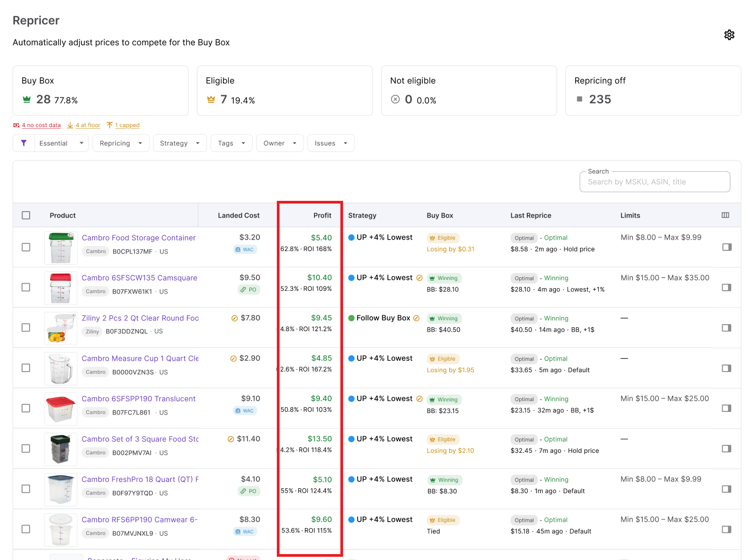Click strategy warning icon on Cambro 6SFSCW135 row
Image resolution: width=754 pixels, height=560 pixels.
[420, 278]
